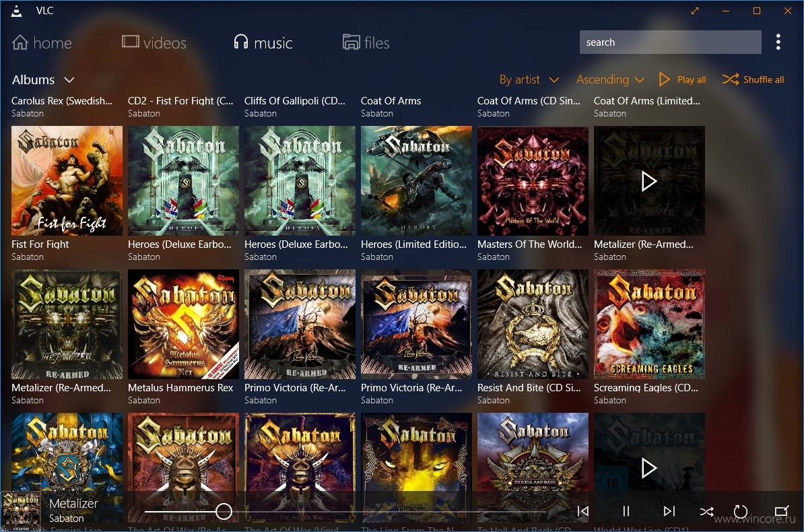Click Coat Of Arms (Limited...) title
Image resolution: width=804 pixels, height=532 pixels.
[x=646, y=101]
